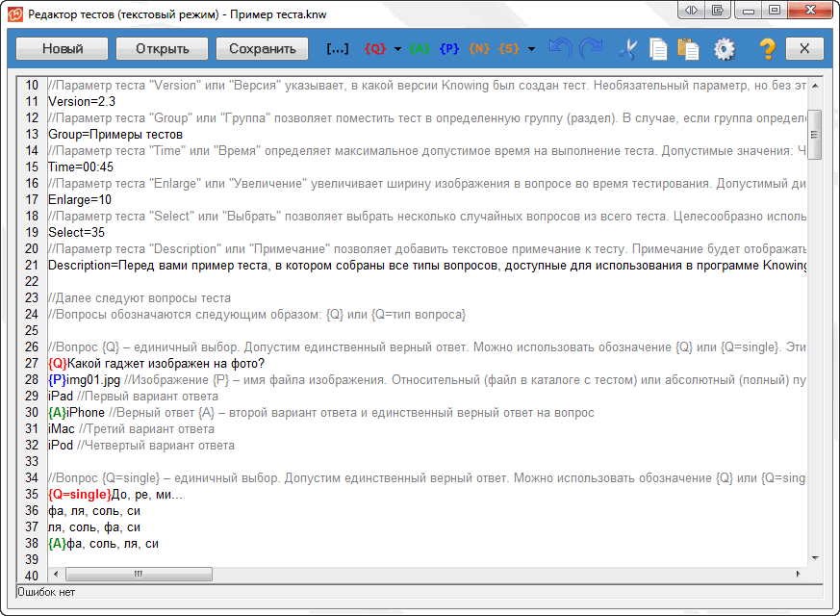The width and height of the screenshot is (840, 616).
Task: Open the dropdown next to {S}
Action: [531, 49]
